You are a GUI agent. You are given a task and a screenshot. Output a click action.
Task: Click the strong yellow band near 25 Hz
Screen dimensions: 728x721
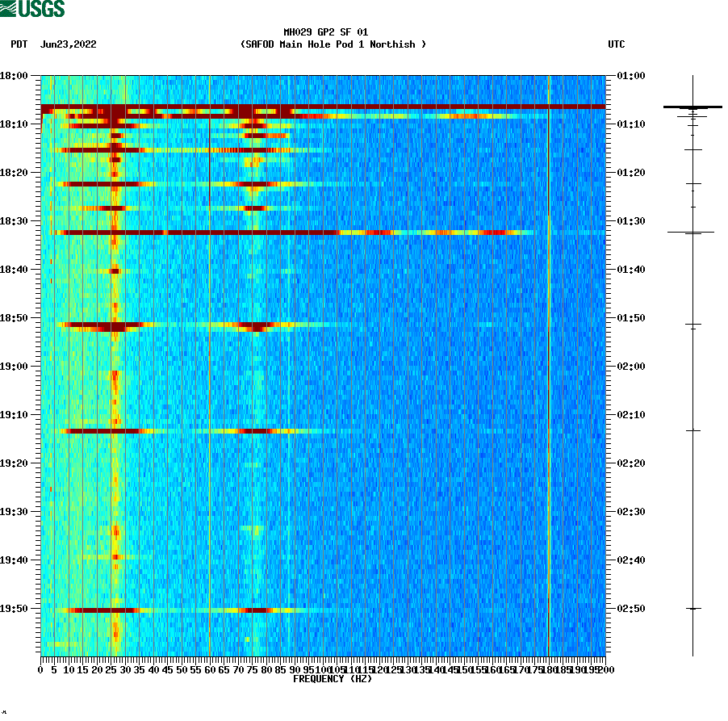coord(115,363)
